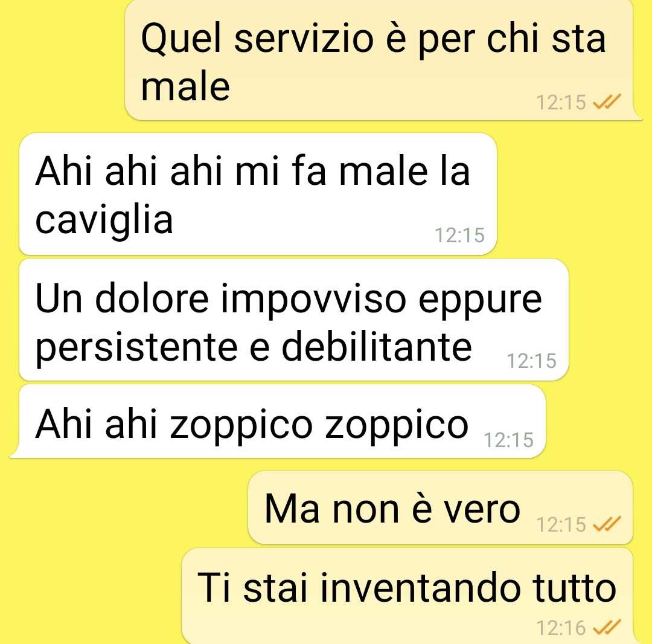Screen dimensions: 652x644
Task: Select the 'Ti stai inventando tutto' message bubble
Action: tap(407, 596)
